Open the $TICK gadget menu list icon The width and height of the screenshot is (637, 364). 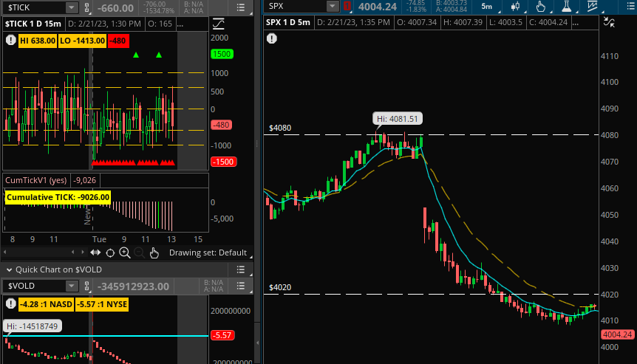tap(240, 7)
